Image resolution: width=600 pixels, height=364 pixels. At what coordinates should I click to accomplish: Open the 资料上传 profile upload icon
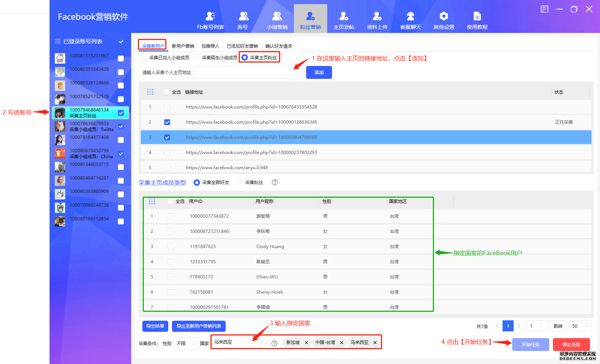[377, 16]
